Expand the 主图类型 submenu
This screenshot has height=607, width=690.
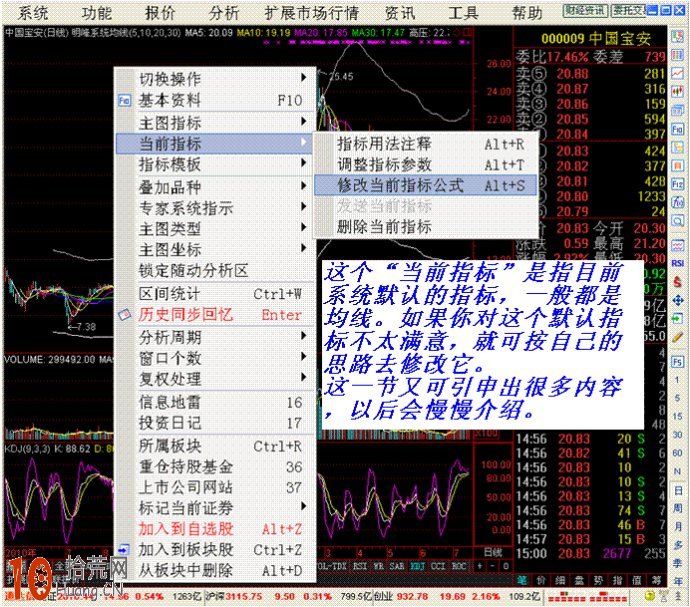pyautogui.click(x=215, y=228)
